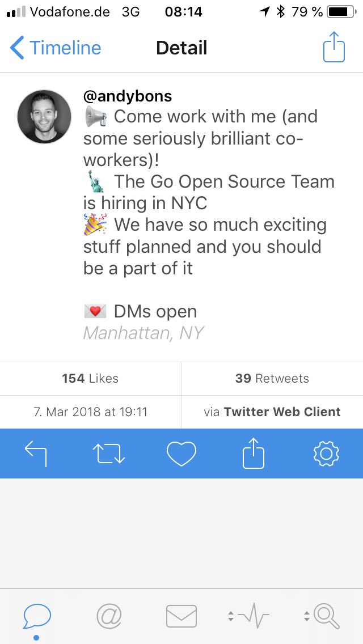Expand the Activity pulse tab switcher
The height and width of the screenshot is (644, 363).
(x=248, y=616)
